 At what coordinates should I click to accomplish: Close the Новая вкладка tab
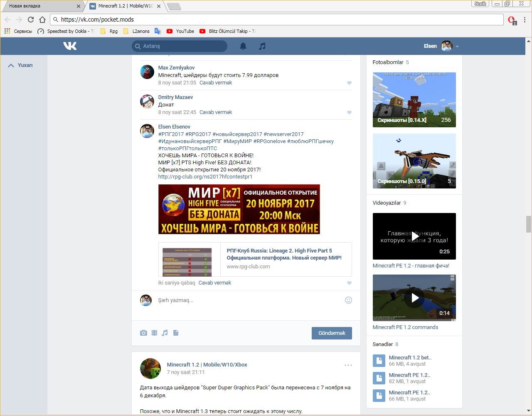pyautogui.click(x=78, y=6)
